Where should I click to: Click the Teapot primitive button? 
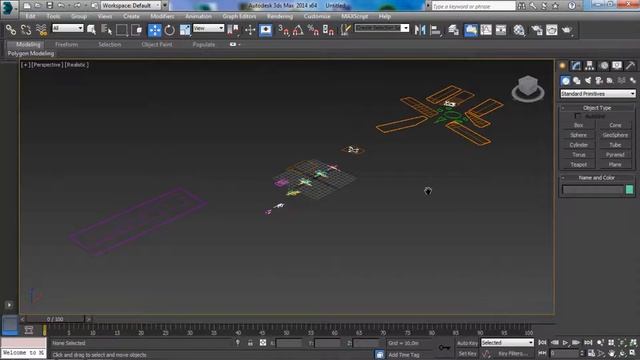(x=578, y=164)
